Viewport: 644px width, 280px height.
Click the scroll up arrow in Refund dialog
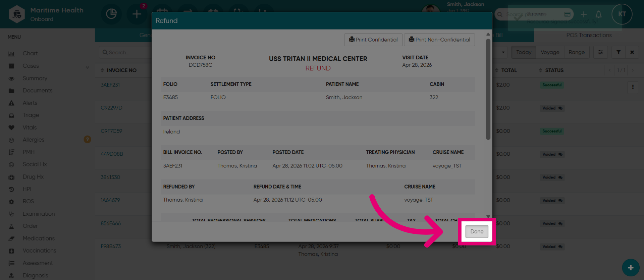point(488,34)
